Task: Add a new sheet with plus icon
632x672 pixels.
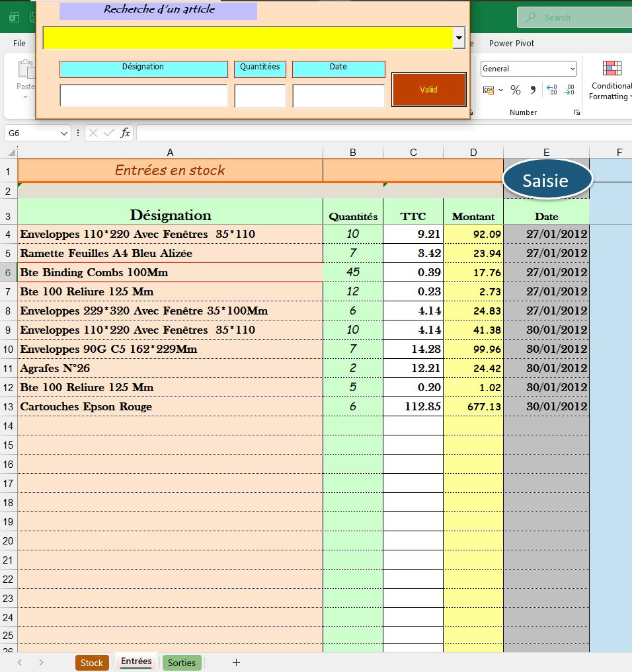Action: pos(236,662)
